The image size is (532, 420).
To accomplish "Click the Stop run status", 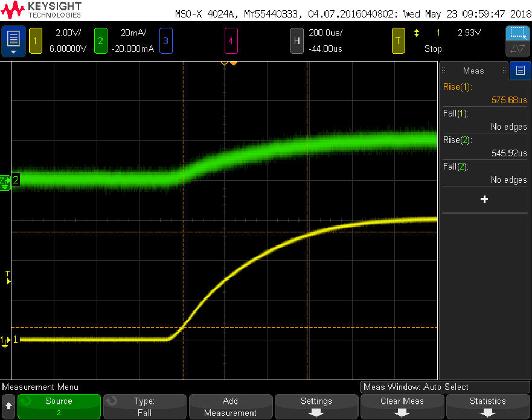I will click(433, 49).
